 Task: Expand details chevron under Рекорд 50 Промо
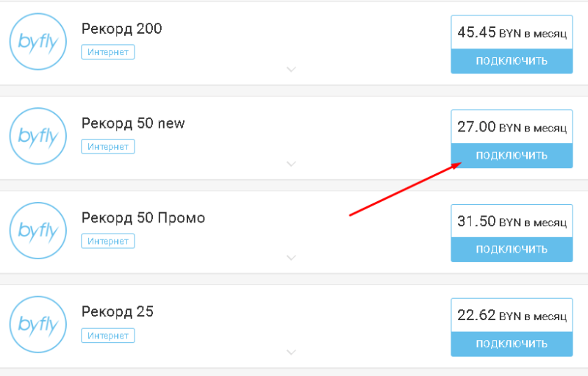coord(291,258)
